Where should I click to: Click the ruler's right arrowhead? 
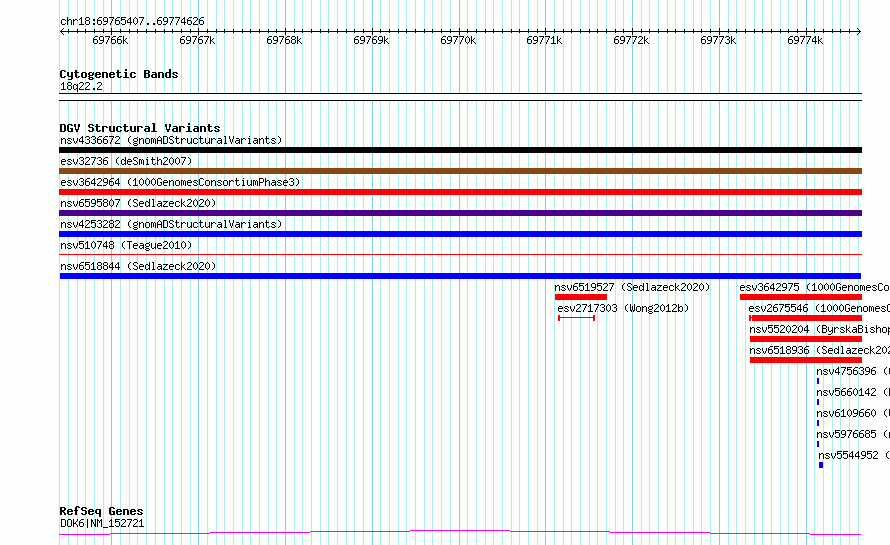[859, 31]
